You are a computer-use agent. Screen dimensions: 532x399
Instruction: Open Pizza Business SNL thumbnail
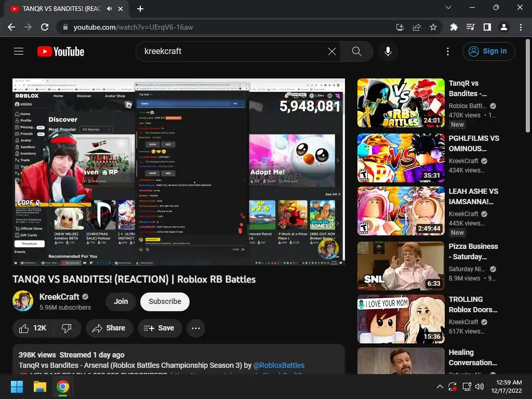(x=401, y=265)
